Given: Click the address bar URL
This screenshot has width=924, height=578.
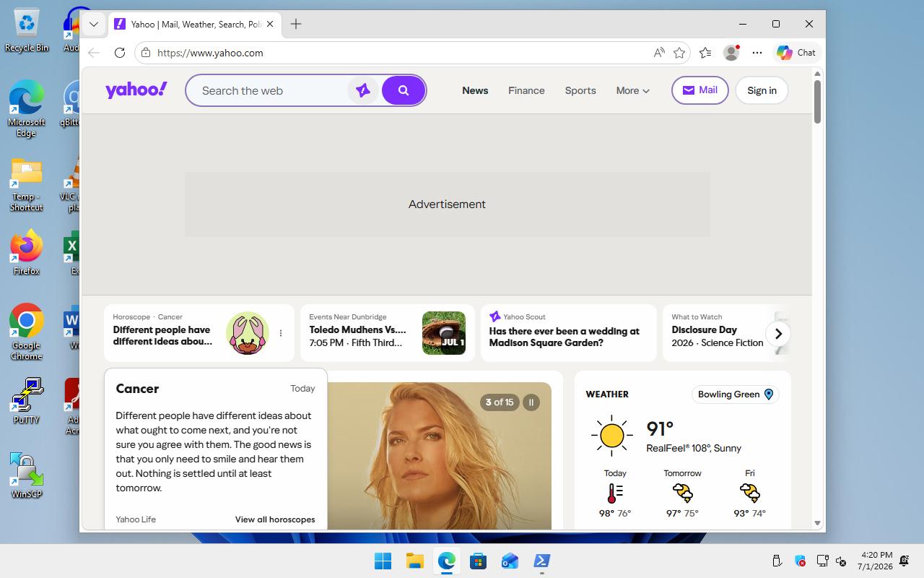Looking at the screenshot, I should [x=210, y=53].
